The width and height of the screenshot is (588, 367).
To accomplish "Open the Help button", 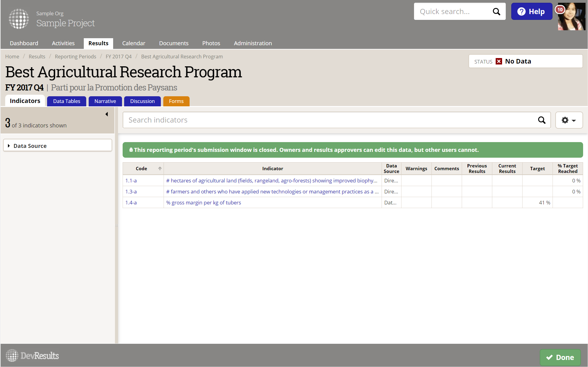I will (531, 12).
